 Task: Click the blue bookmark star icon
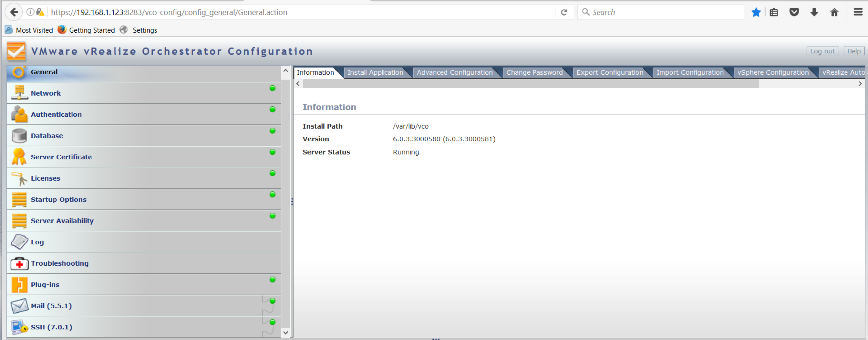[756, 13]
